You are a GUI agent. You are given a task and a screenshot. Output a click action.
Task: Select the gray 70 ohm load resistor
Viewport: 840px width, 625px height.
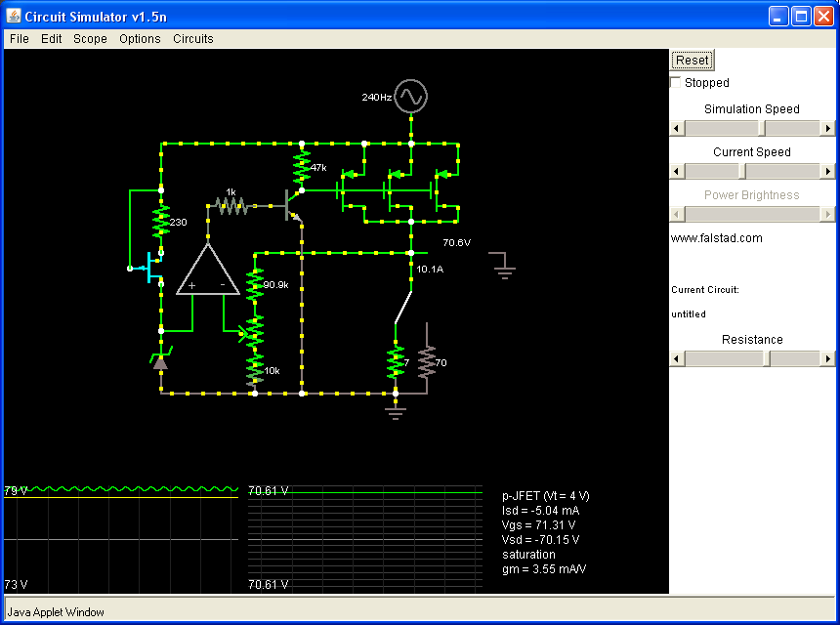[427, 362]
